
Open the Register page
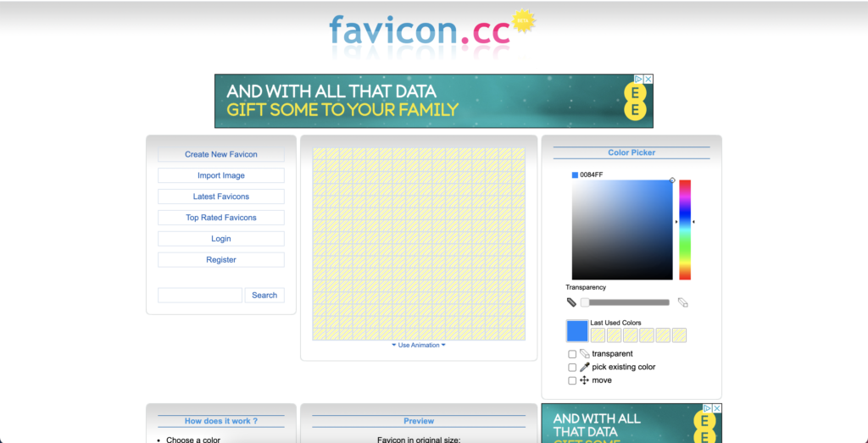[221, 259]
